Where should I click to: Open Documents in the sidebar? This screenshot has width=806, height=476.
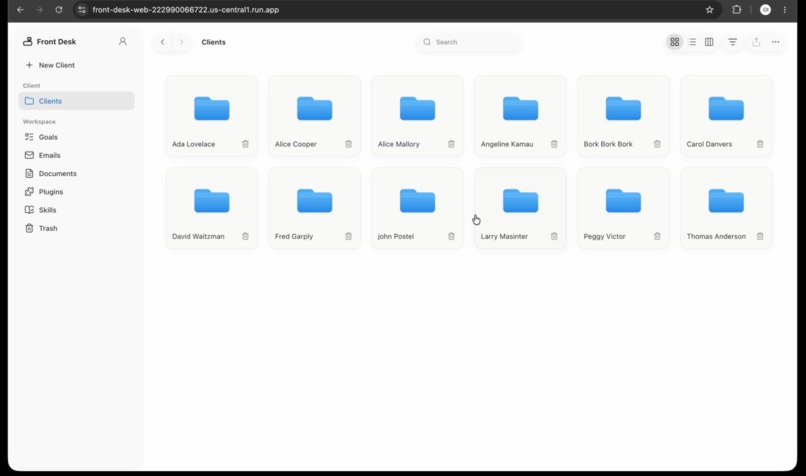pos(77,173)
